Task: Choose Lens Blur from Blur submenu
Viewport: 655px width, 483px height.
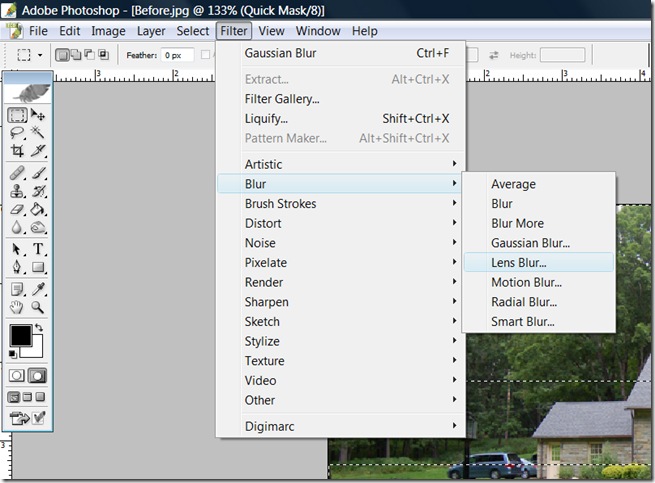Action: click(x=538, y=262)
